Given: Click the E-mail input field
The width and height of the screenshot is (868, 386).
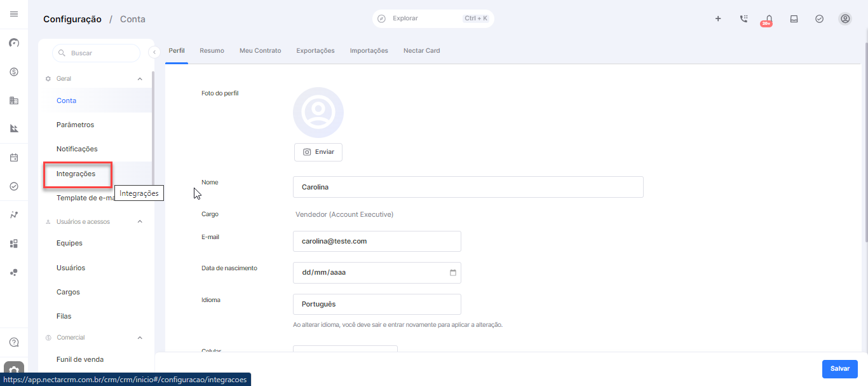Looking at the screenshot, I should pos(377,241).
